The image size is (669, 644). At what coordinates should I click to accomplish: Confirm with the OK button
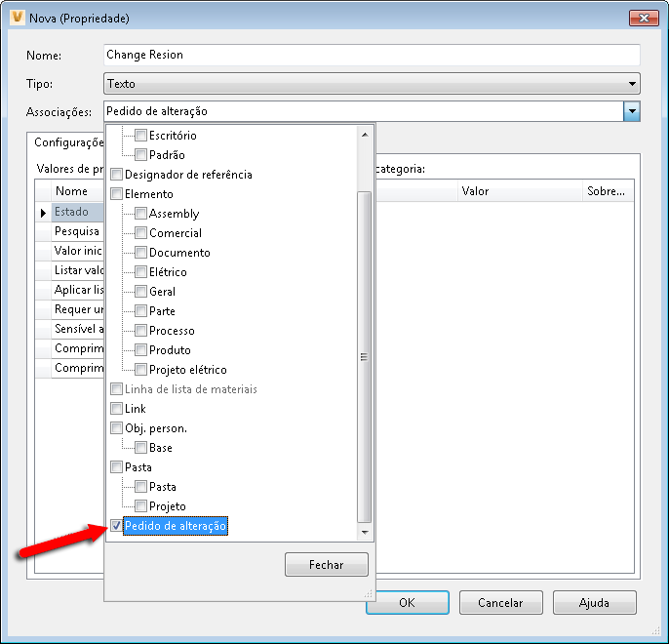(x=407, y=603)
